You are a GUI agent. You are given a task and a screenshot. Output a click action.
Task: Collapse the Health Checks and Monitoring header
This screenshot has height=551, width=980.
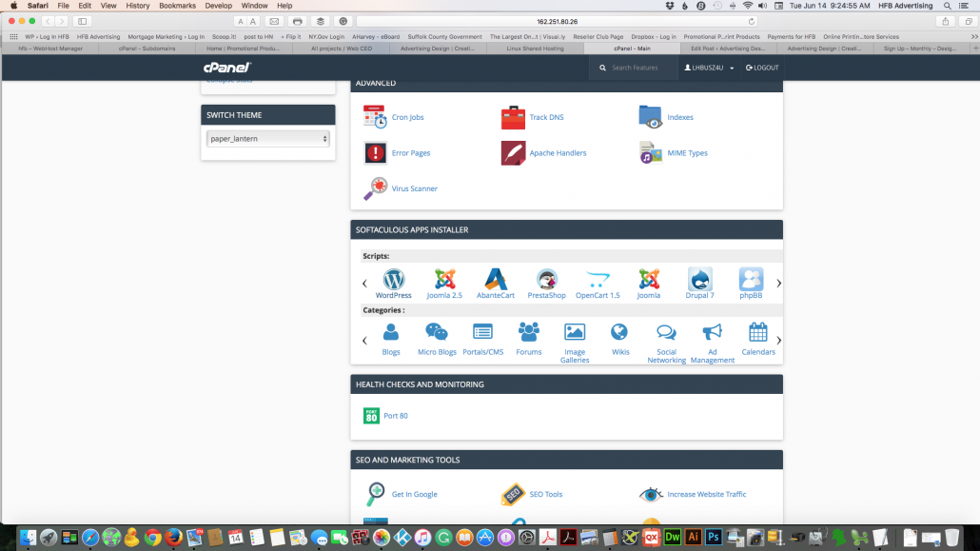click(x=566, y=384)
